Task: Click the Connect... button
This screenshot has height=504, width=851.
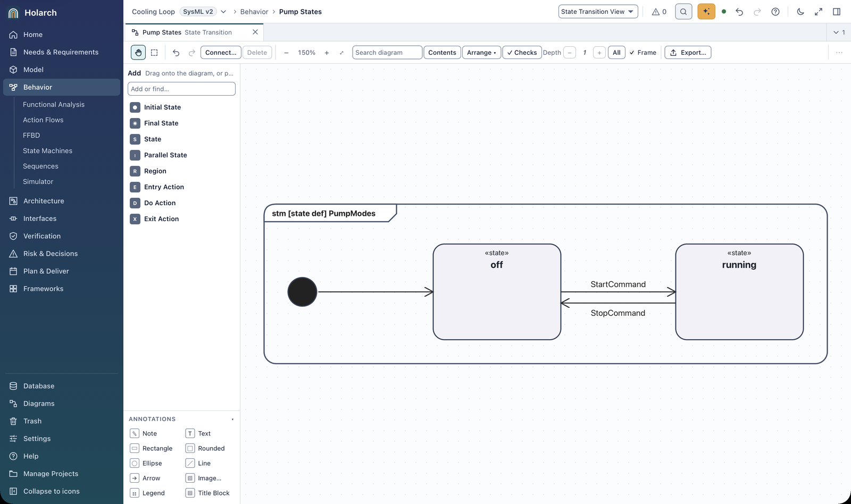Action: point(221,53)
